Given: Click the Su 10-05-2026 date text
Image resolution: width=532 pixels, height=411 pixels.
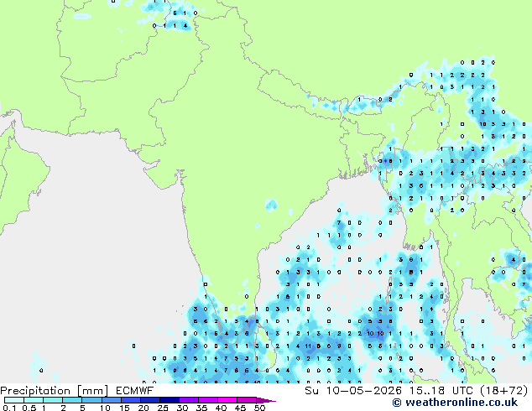Looking at the screenshot, I should [354, 391].
